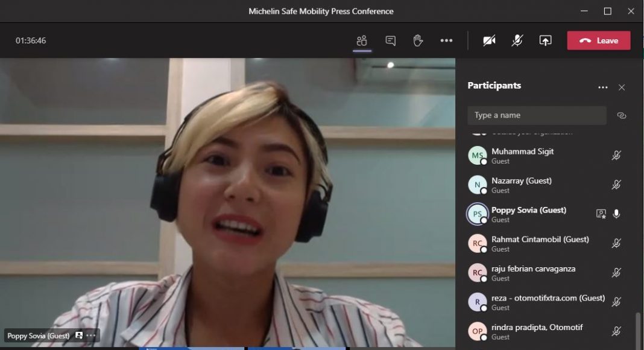Open the show participants icon
644x350 pixels.
[x=362, y=40]
